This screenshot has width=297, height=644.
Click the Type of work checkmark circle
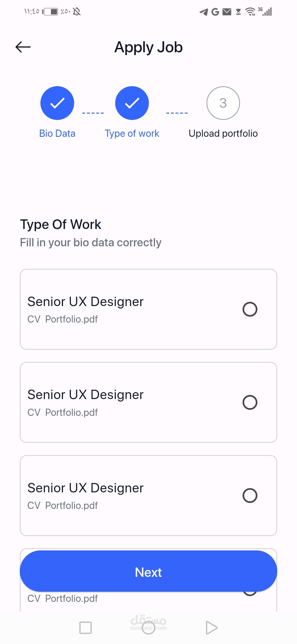(x=132, y=103)
